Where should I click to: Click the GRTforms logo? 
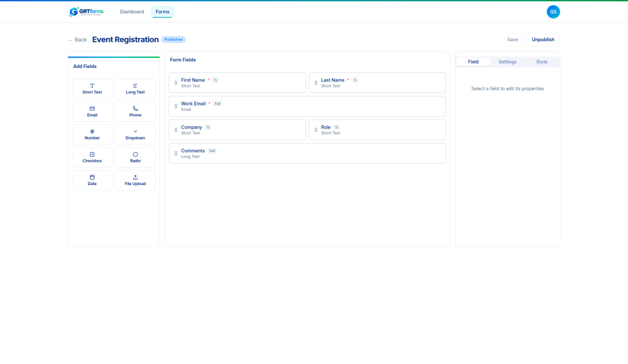(x=86, y=12)
